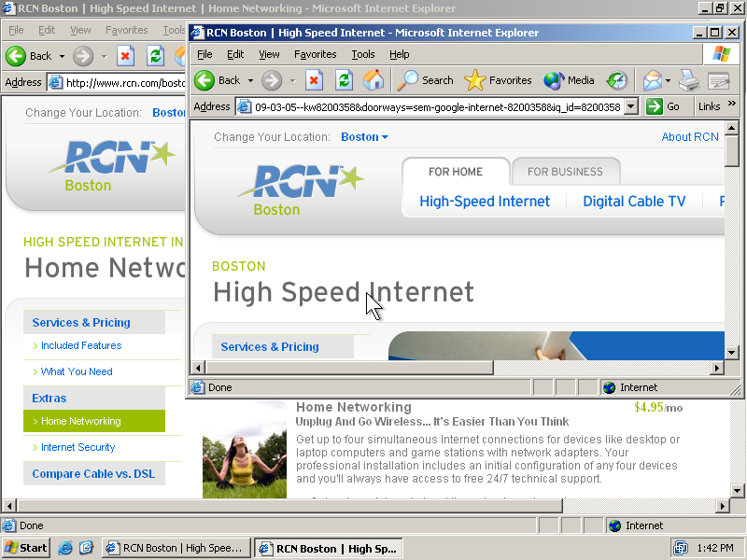The image size is (747, 560).
Task: Open the Digital Cable TV link
Action: [x=634, y=202]
